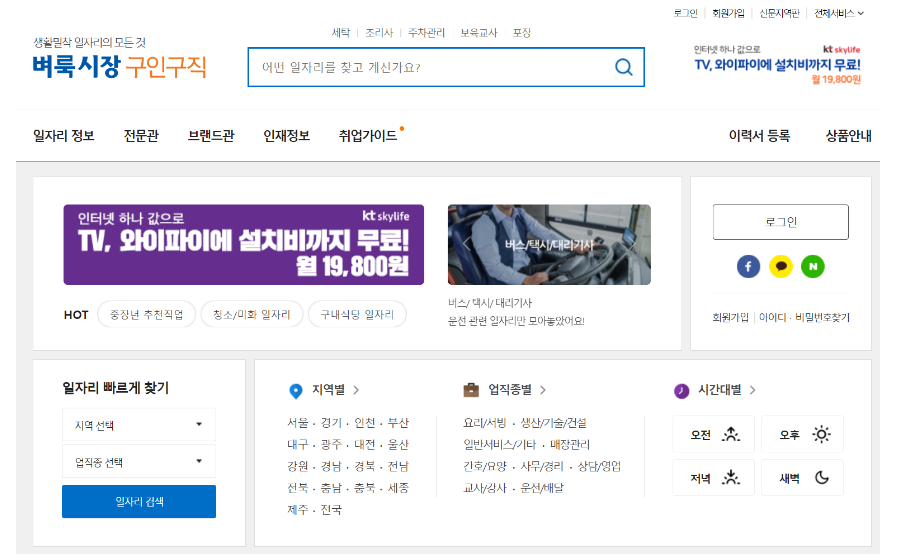The height and width of the screenshot is (560, 907).
Task: Open the 브랜드관 menu
Action: (x=211, y=136)
